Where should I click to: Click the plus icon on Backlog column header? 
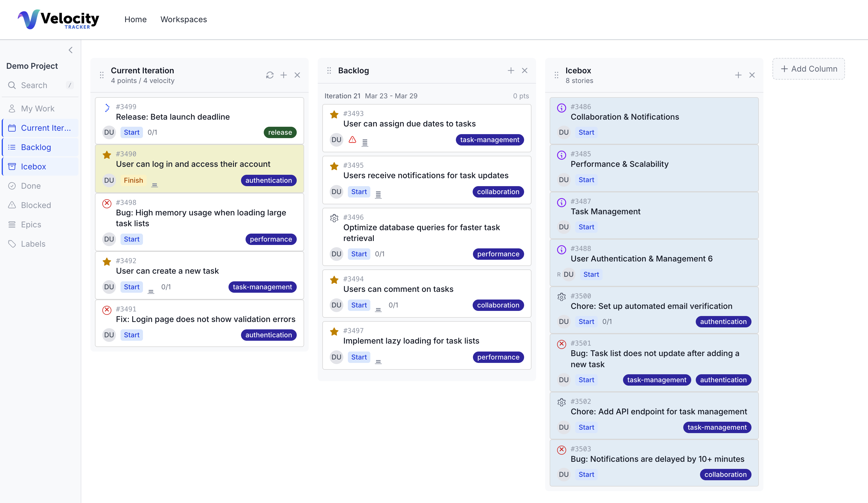[511, 70]
